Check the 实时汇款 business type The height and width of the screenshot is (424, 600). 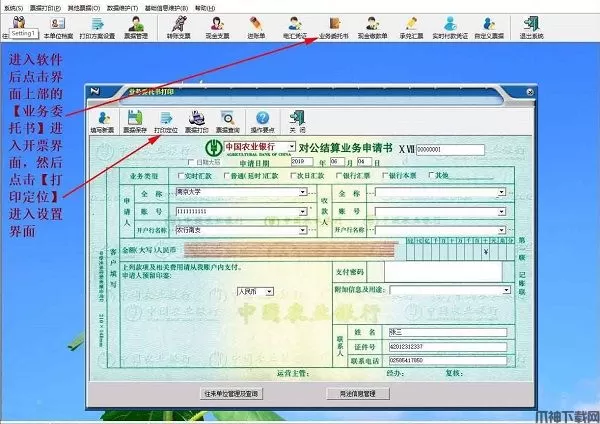[x=181, y=176]
